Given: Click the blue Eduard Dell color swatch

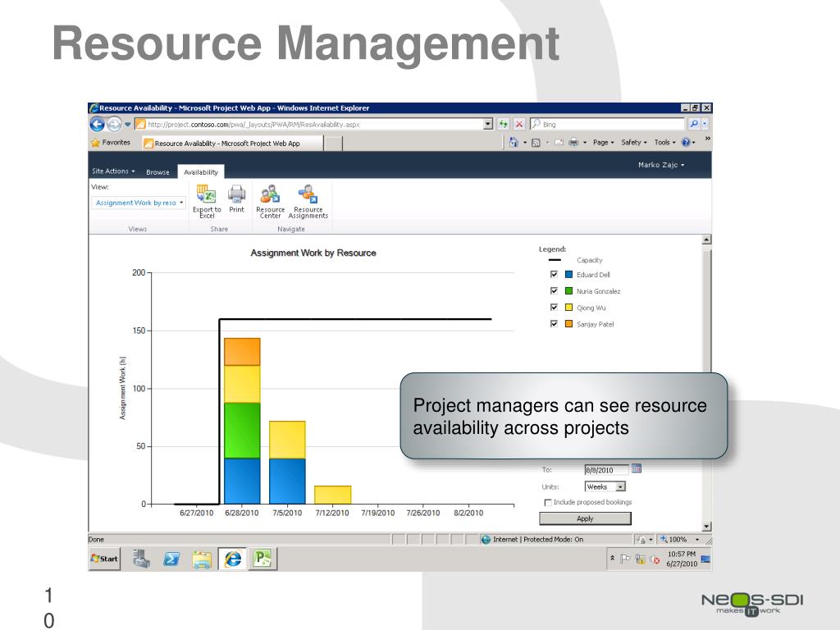Looking at the screenshot, I should [x=569, y=274].
